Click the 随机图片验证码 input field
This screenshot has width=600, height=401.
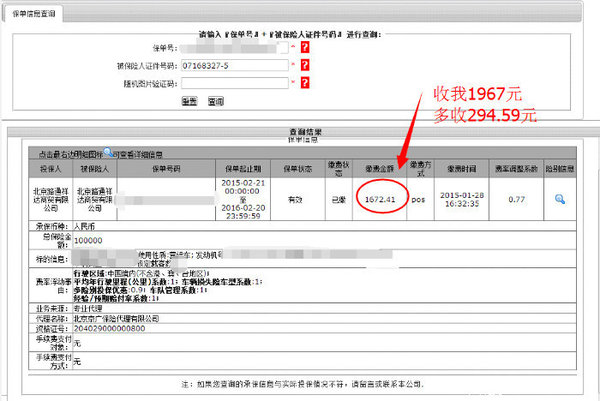tap(236, 83)
